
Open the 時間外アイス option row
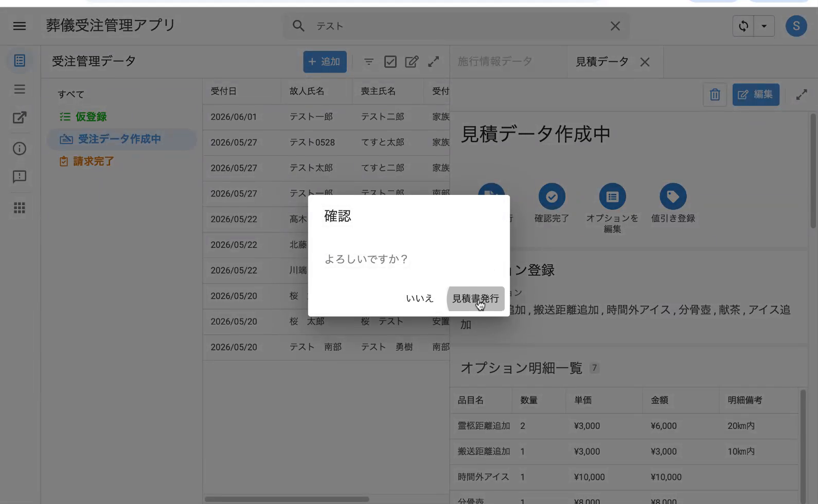coord(624,477)
